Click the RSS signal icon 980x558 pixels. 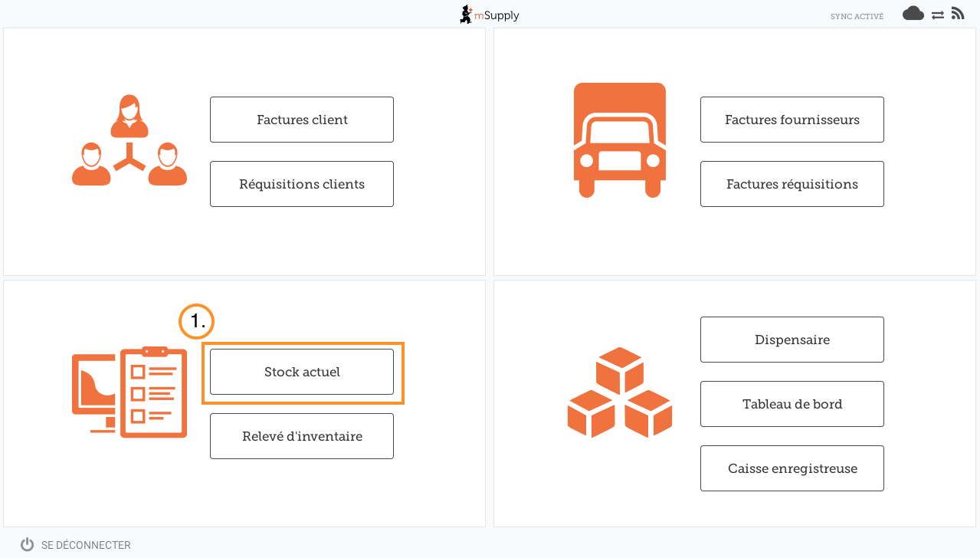[958, 13]
